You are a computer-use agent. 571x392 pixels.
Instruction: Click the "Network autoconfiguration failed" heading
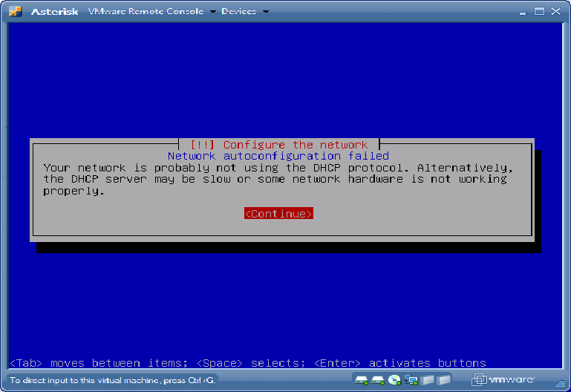(x=278, y=156)
